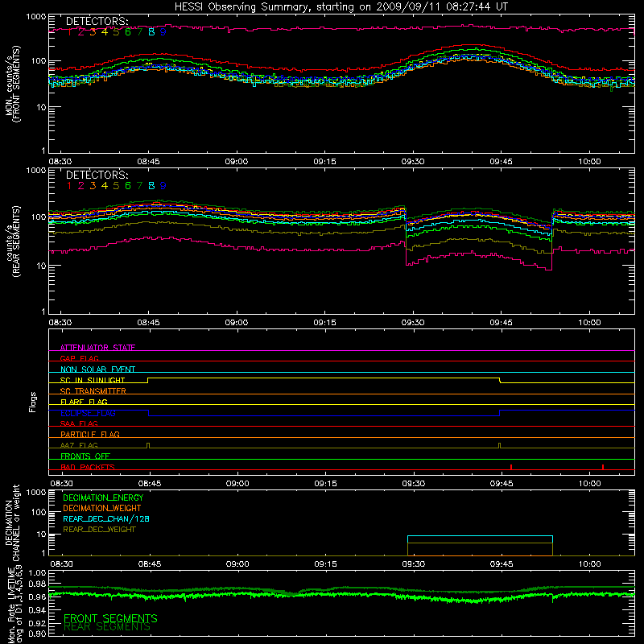Click detector number 4 in front segments legend
Screen dimensions: 644x644
point(105,32)
